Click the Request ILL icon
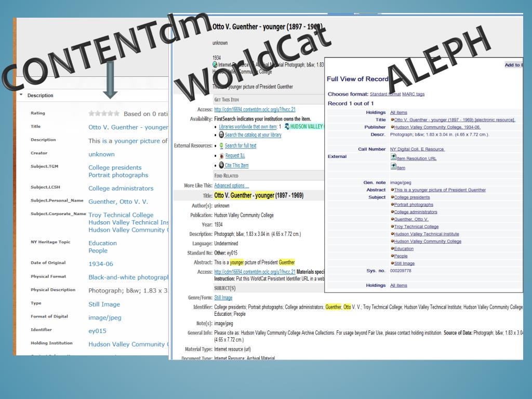The width and height of the screenshot is (532, 399). pos(221,156)
